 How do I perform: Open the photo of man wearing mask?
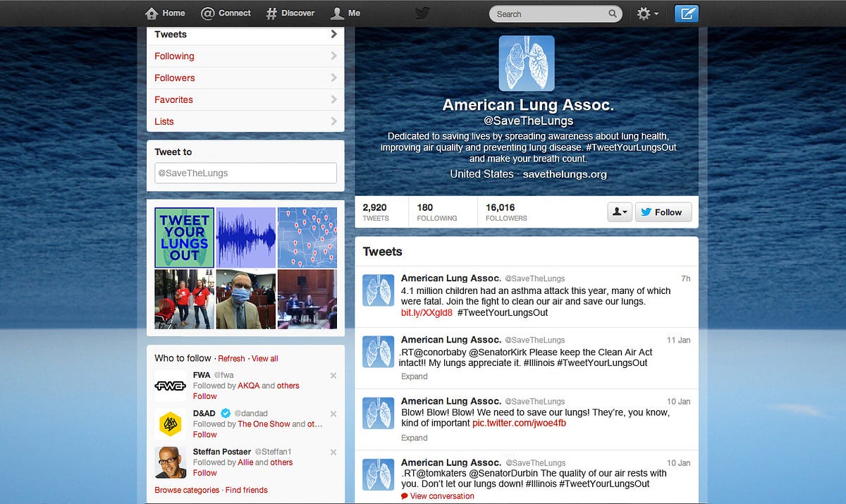pyautogui.click(x=246, y=300)
